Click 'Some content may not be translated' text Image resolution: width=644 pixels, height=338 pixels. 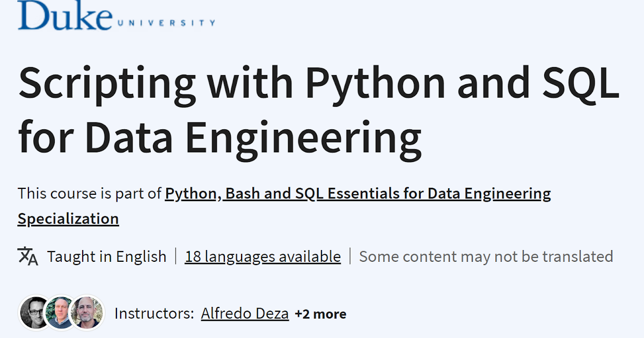[486, 256]
